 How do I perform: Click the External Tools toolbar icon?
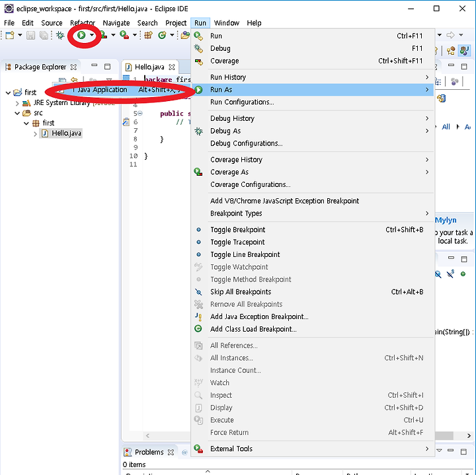[124, 35]
